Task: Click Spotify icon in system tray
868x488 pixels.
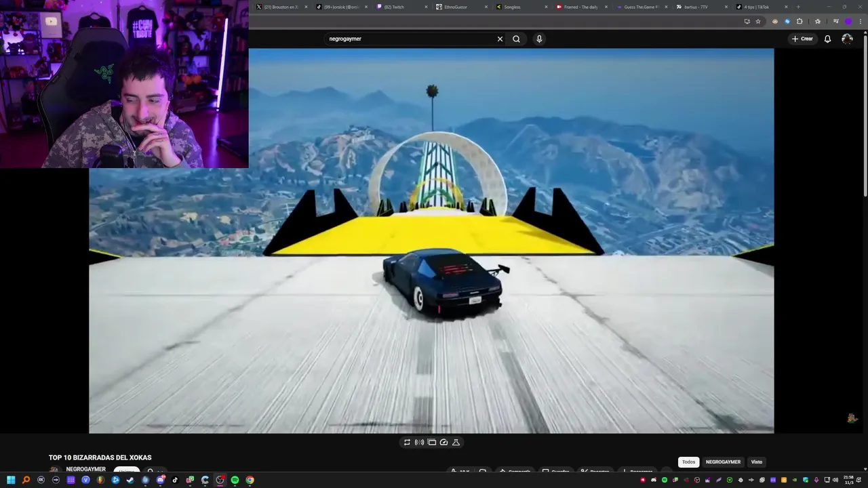Action: point(665,480)
